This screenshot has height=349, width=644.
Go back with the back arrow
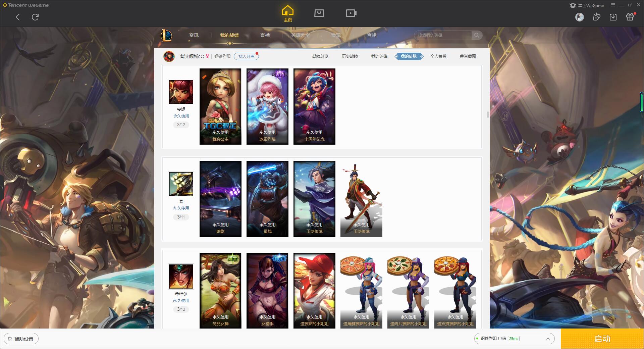18,17
